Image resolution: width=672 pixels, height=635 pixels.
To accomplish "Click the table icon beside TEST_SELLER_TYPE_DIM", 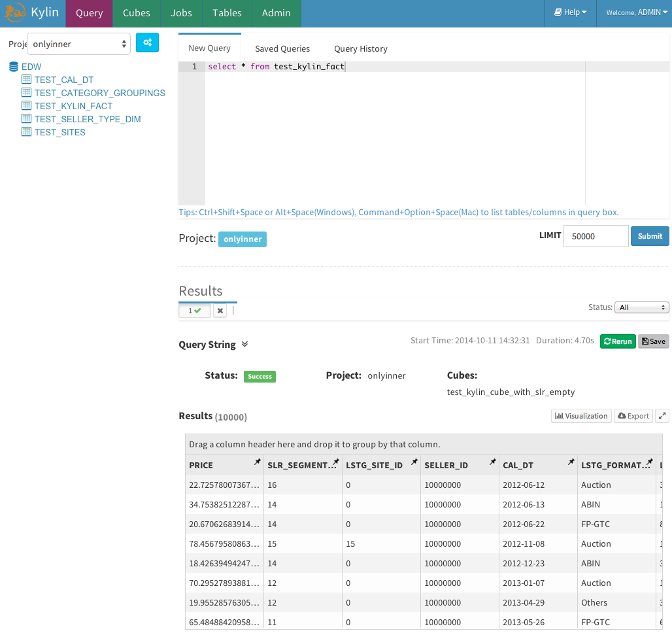I will pos(27,118).
